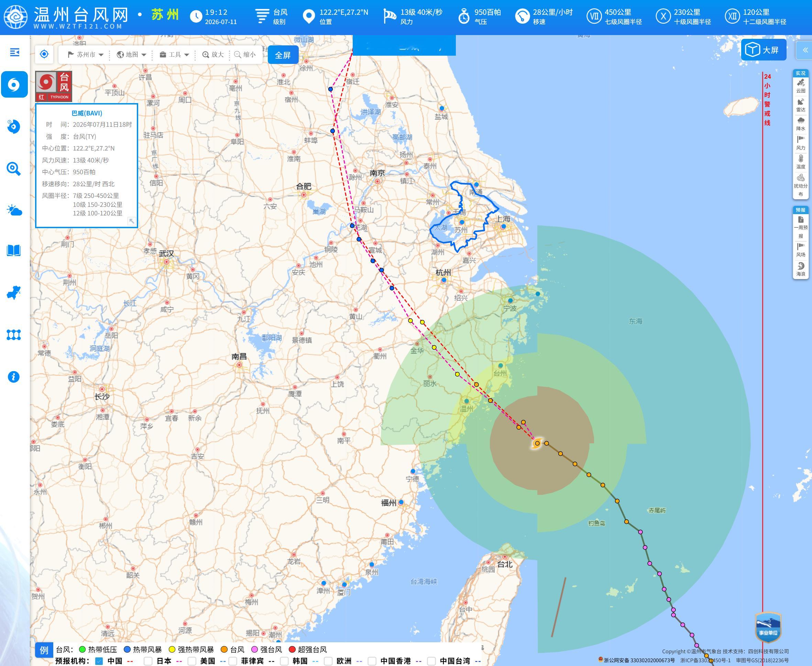
Task: Open the weather cloud-sun sidebar icon
Action: (14, 210)
